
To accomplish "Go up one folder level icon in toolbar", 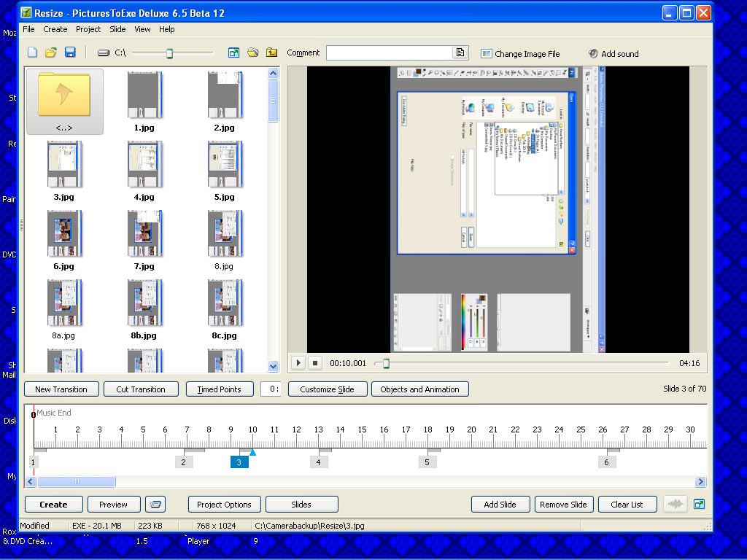I will coord(271,52).
